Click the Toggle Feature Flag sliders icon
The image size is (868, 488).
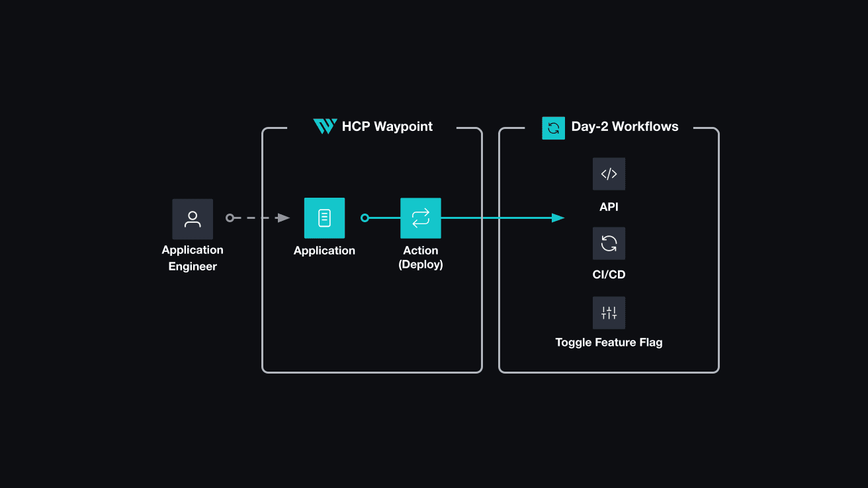pyautogui.click(x=609, y=313)
